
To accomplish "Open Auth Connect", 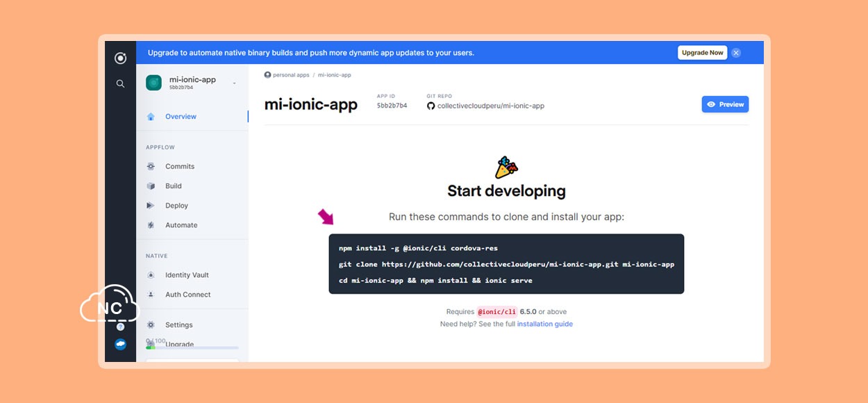I will click(x=188, y=295).
